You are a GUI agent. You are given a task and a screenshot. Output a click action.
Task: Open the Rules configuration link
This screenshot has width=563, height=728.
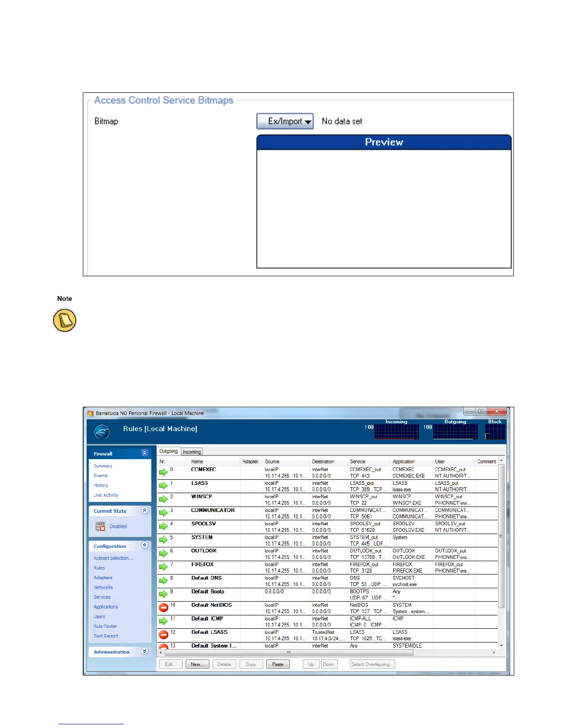(99, 568)
